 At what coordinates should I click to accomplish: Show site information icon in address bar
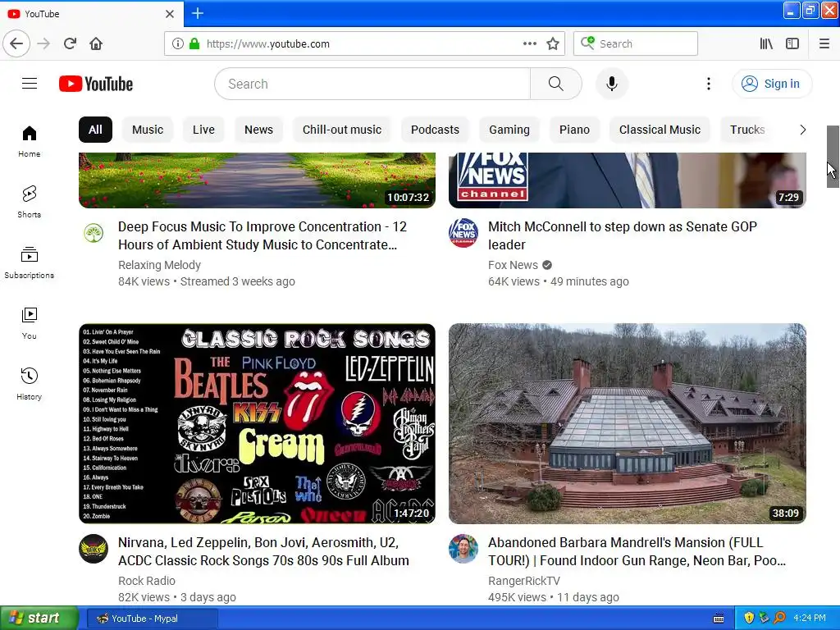[x=178, y=43]
